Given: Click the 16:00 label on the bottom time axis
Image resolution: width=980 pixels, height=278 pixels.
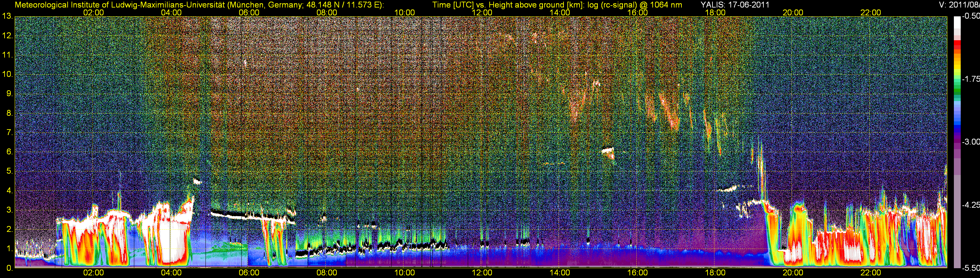Looking at the screenshot, I should point(638,273).
